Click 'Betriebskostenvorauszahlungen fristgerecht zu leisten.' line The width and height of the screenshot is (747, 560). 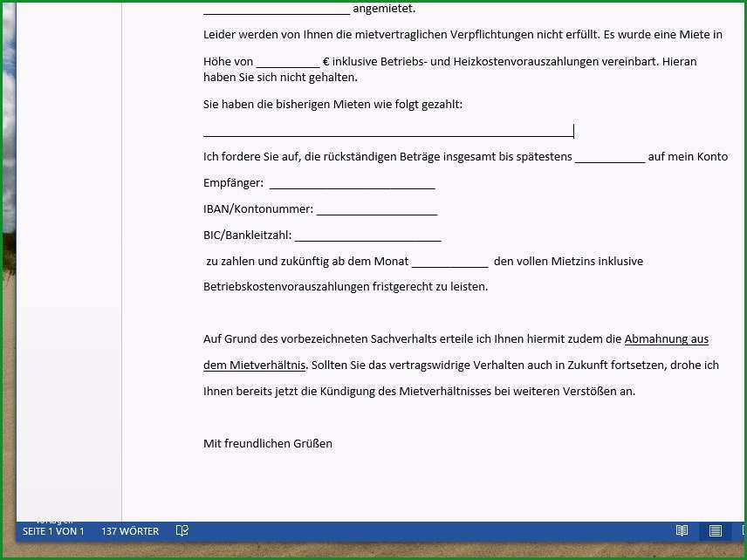tap(346, 287)
